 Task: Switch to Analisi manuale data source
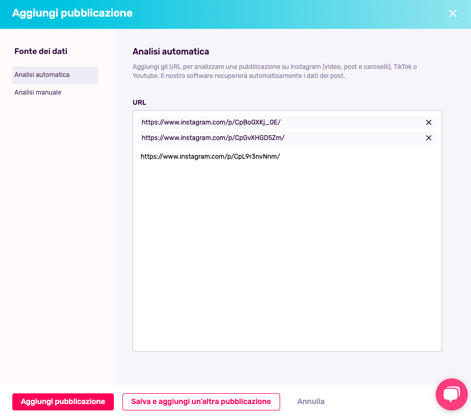(38, 92)
